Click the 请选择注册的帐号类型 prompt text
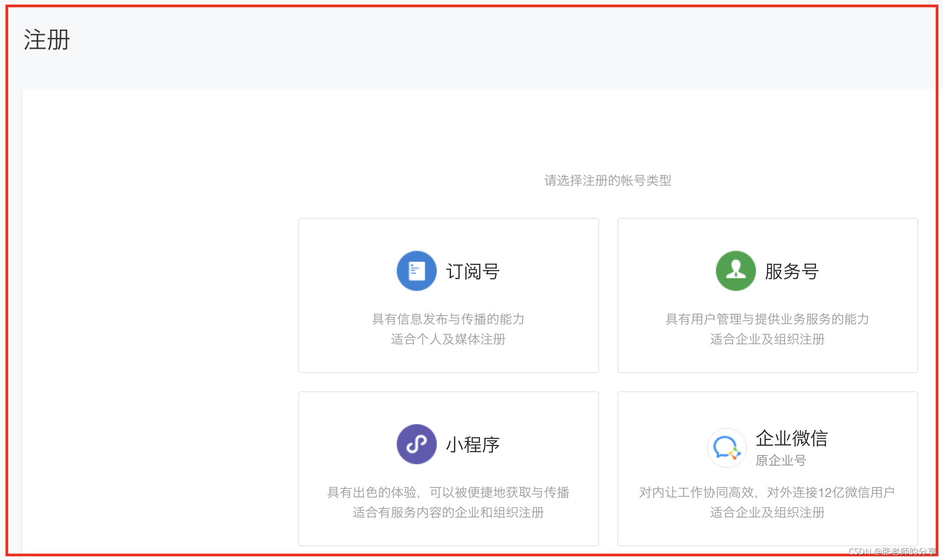Screen dimensions: 943x560 pyautogui.click(x=608, y=181)
